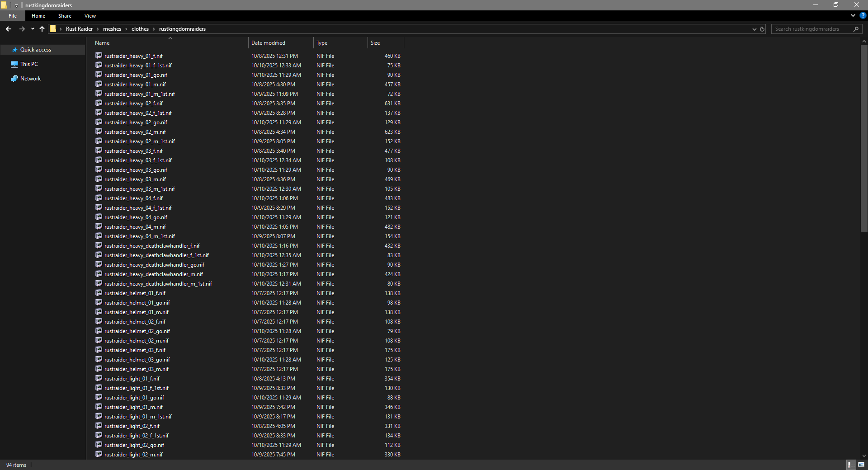The height and width of the screenshot is (470, 868).
Task: Switch to the View ribbon tab
Action: (90, 16)
